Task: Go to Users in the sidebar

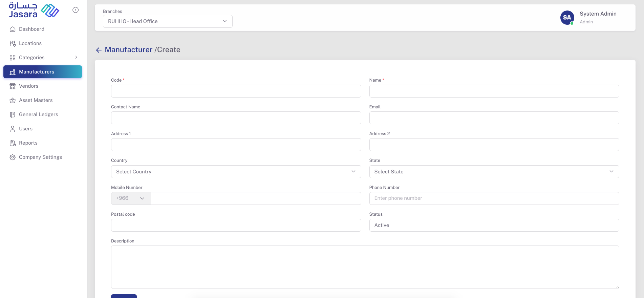Action: click(x=26, y=129)
